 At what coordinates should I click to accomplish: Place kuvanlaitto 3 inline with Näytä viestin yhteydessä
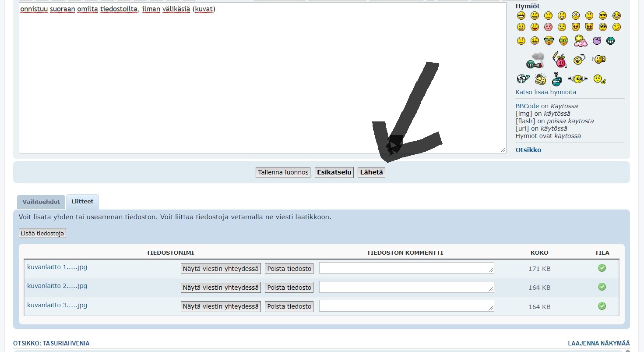pos(221,306)
